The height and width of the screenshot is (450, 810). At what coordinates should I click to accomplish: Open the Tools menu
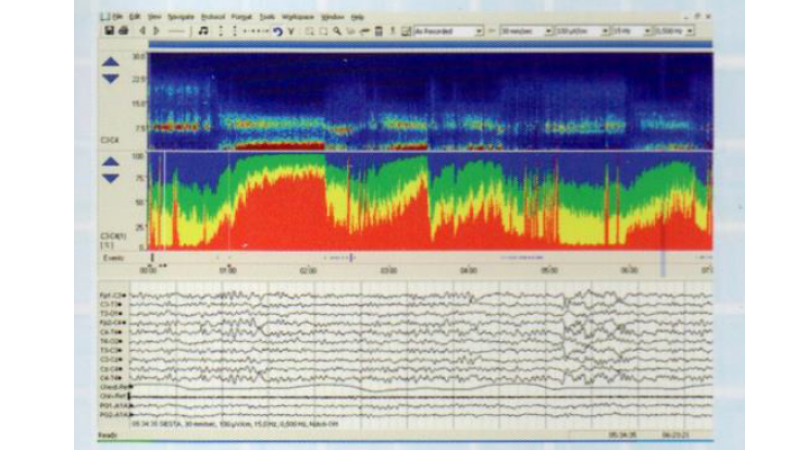[x=267, y=18]
